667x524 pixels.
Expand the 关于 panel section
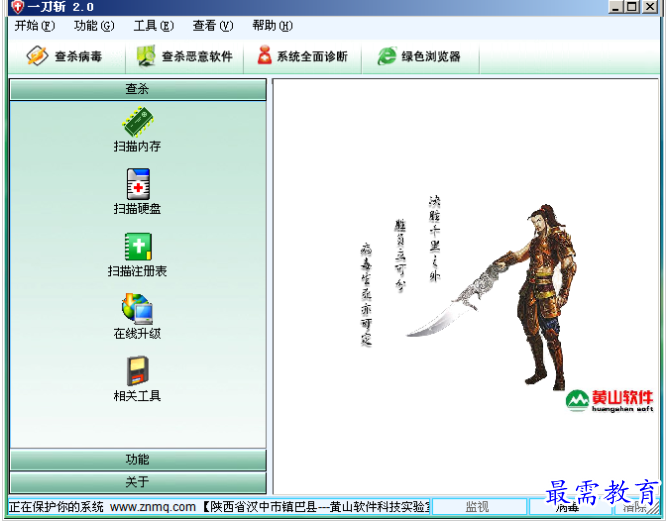click(138, 482)
